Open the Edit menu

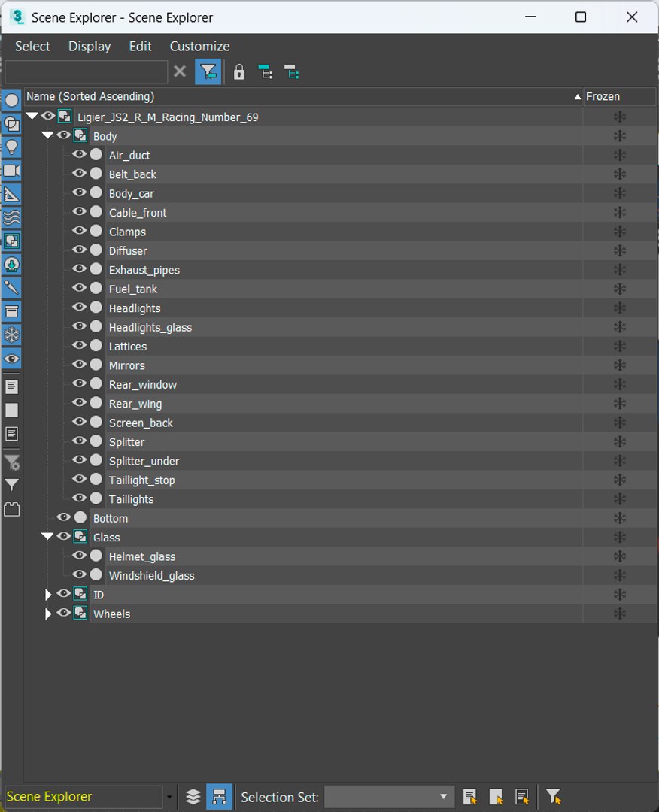(140, 46)
